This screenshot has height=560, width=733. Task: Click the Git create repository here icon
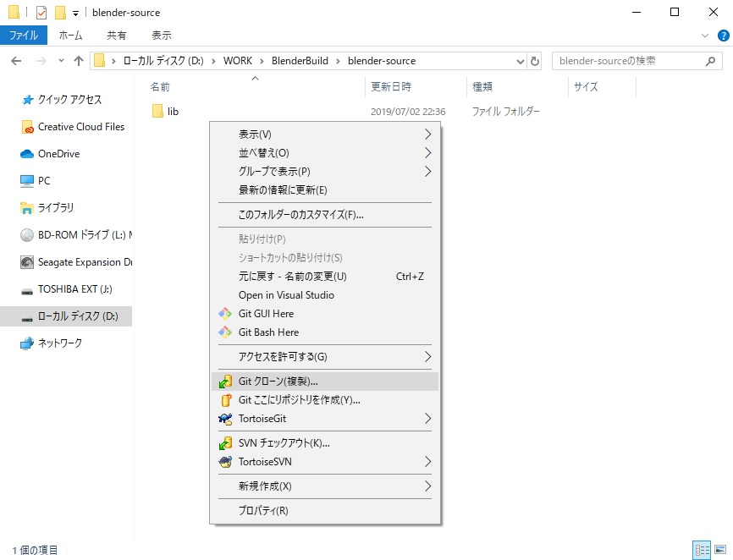click(x=225, y=400)
